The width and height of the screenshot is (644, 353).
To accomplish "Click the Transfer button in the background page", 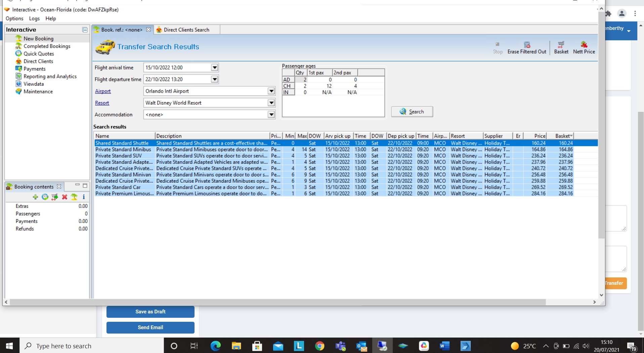I will click(x=616, y=283).
